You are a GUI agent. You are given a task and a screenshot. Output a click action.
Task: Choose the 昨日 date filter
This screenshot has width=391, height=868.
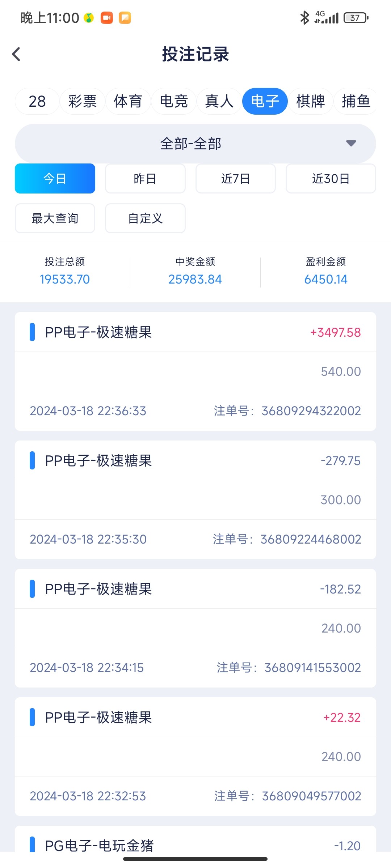pos(145,179)
